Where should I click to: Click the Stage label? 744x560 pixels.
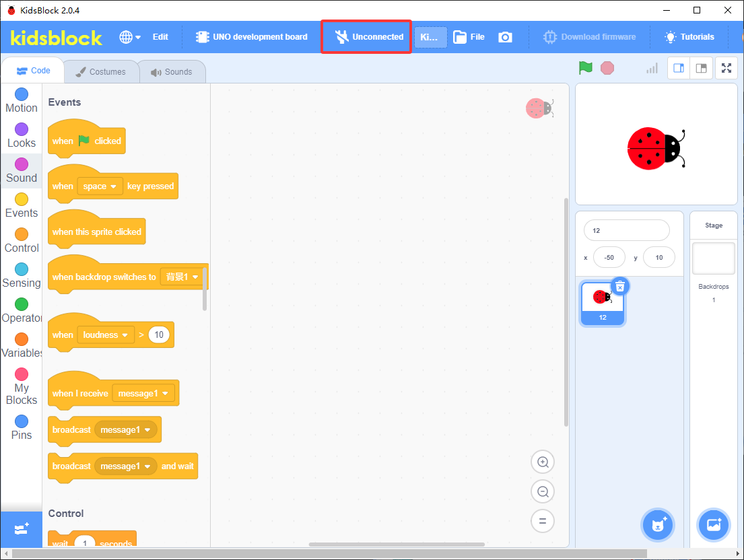point(714,225)
